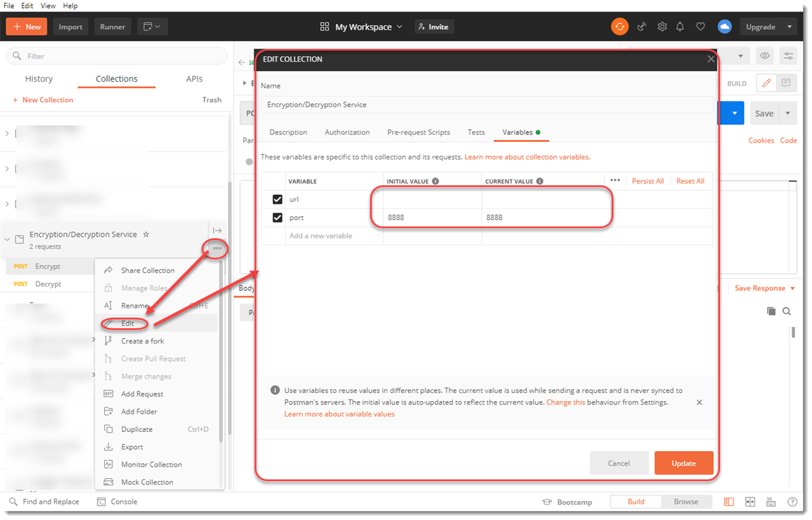Open the settings gear in header
This screenshot has height=520, width=812.
[x=662, y=27]
